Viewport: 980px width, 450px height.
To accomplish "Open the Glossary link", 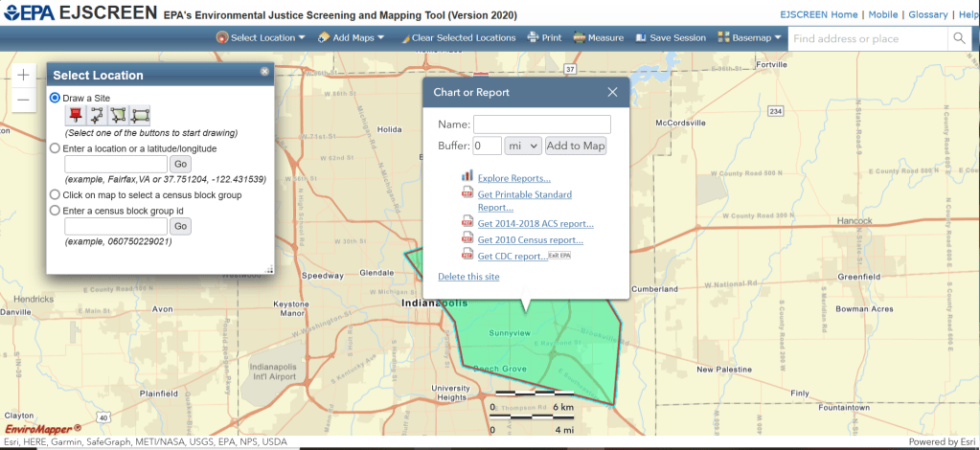I will [x=928, y=14].
